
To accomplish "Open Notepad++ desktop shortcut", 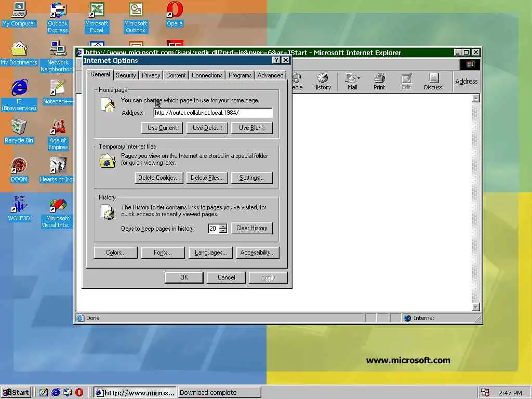I will pyautogui.click(x=58, y=92).
